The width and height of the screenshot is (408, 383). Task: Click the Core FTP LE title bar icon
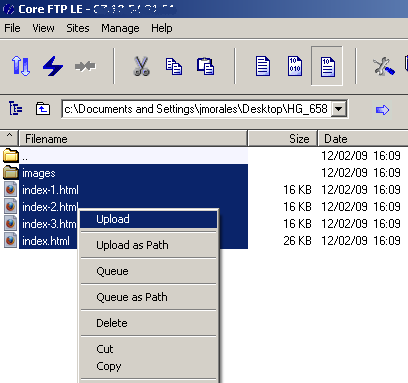[9, 9]
